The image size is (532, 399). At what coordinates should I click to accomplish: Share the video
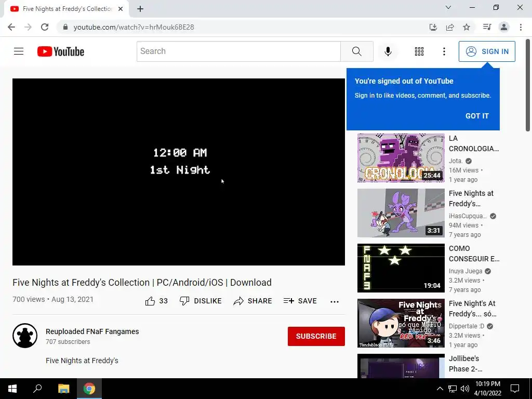tap(252, 301)
